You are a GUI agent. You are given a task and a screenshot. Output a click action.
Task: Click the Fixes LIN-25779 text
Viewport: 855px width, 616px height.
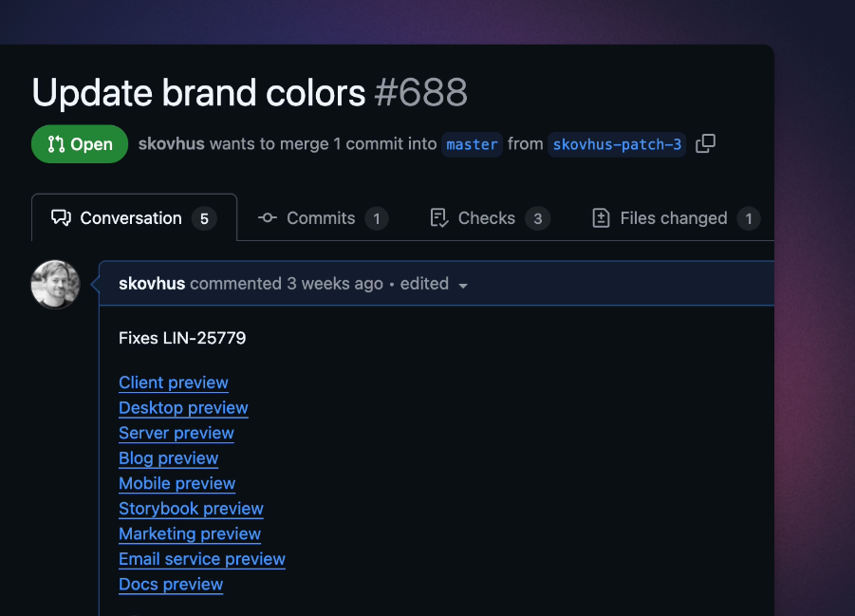tap(182, 338)
